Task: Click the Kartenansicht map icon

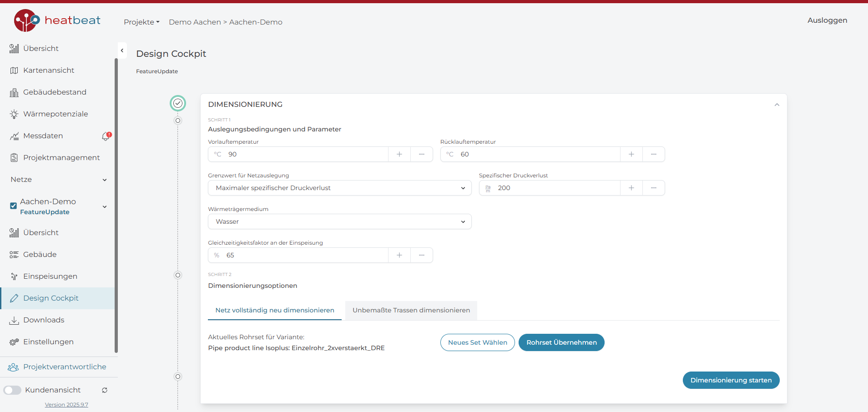Action: coord(14,70)
